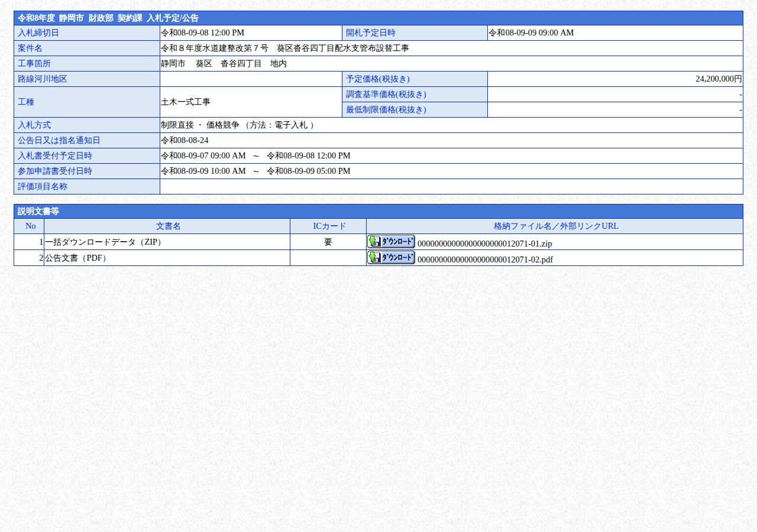This screenshot has height=532, width=757.
Task: Download the PDF file 012071-02.pdf
Action: 391,257
